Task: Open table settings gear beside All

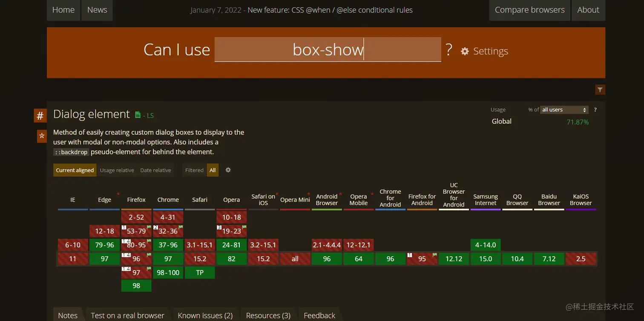Action: tap(228, 170)
